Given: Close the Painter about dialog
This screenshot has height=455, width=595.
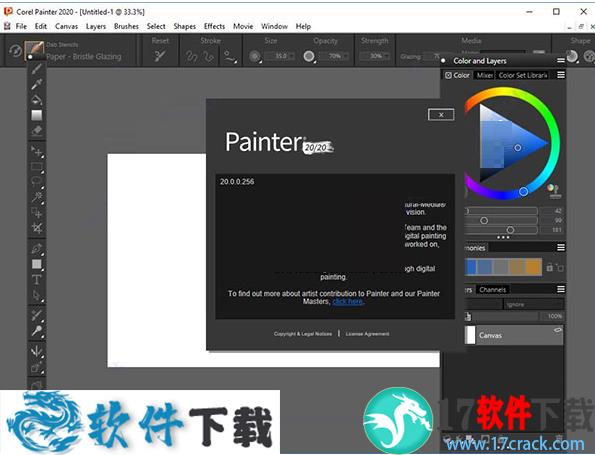Looking at the screenshot, I should pos(441,115).
